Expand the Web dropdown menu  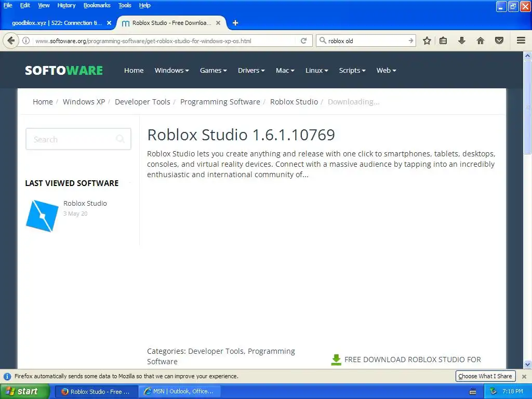tap(386, 70)
